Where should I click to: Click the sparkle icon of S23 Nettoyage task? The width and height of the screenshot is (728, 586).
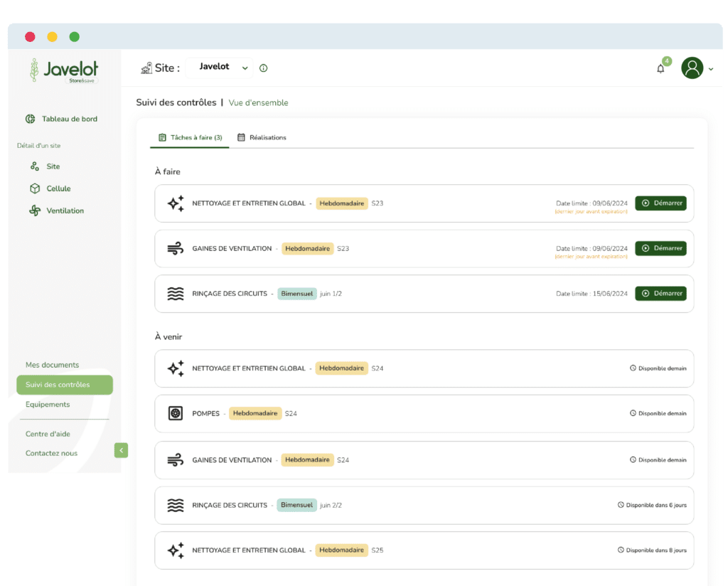tap(175, 203)
